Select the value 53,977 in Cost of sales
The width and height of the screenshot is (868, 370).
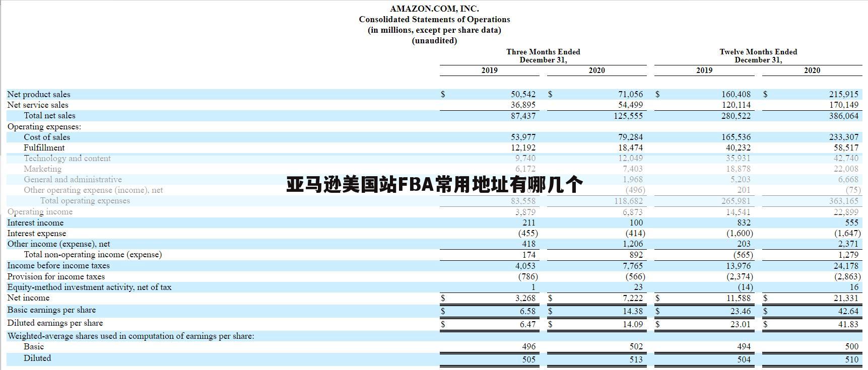[523, 137]
